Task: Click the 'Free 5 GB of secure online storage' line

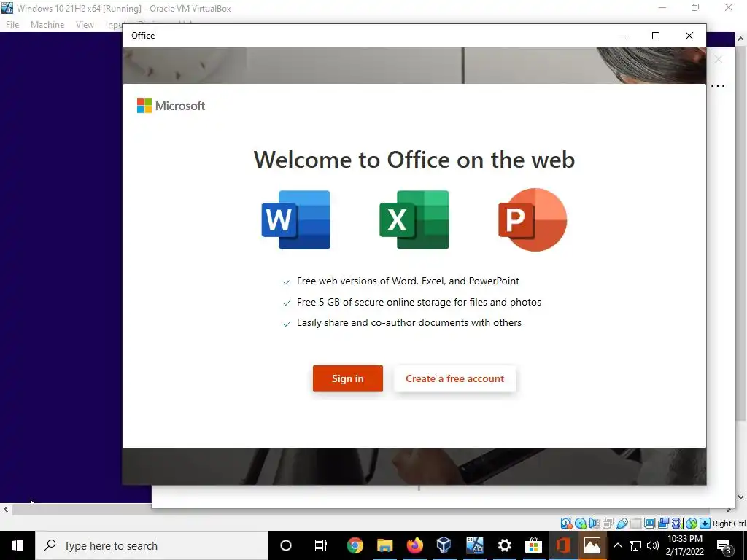Action: pyautogui.click(x=419, y=302)
